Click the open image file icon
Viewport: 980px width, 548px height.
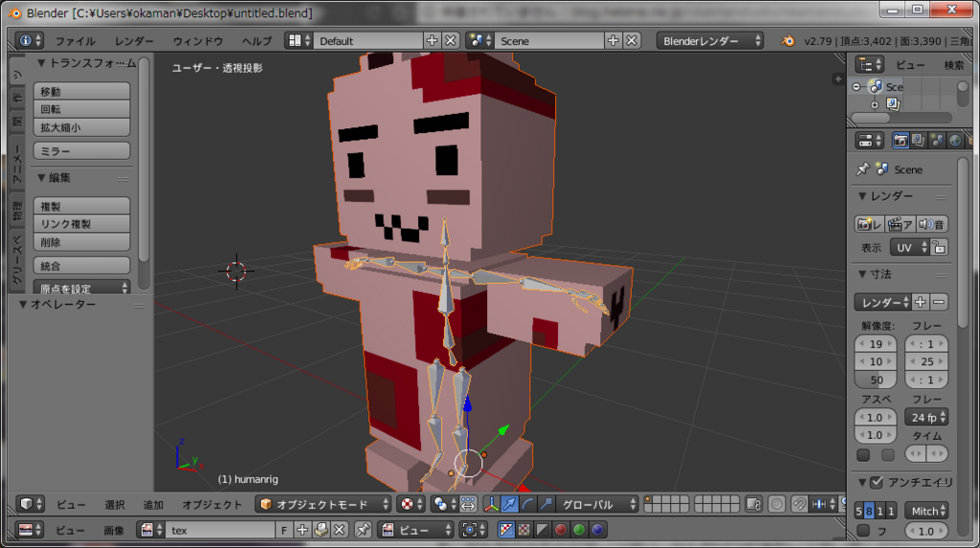[322, 530]
